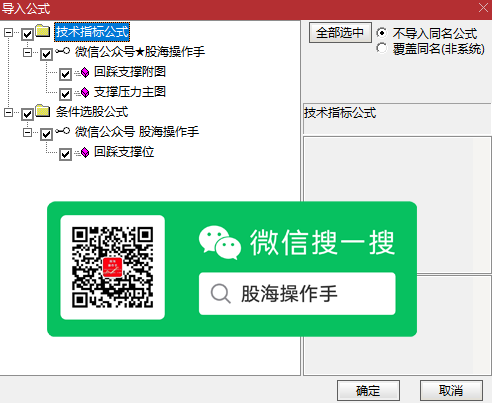
Task: Click the magnifier icon in 股海操作手 search box
Action: [221, 294]
